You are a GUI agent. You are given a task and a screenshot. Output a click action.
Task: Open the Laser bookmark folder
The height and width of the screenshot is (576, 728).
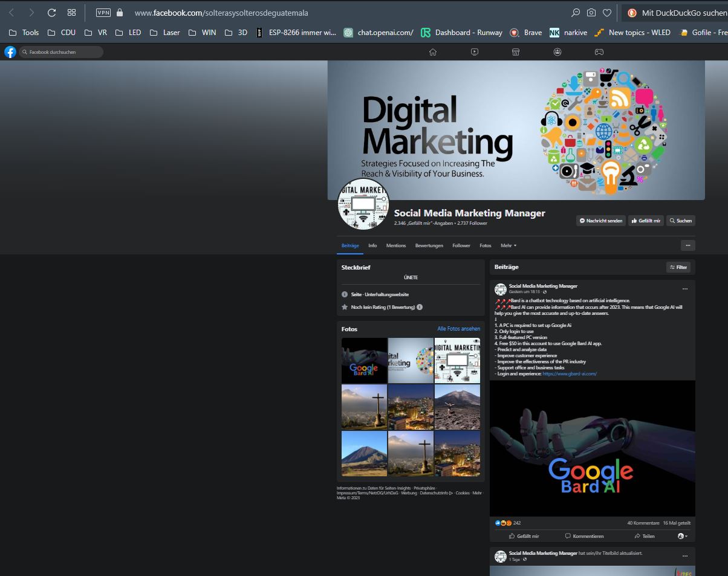pos(165,33)
